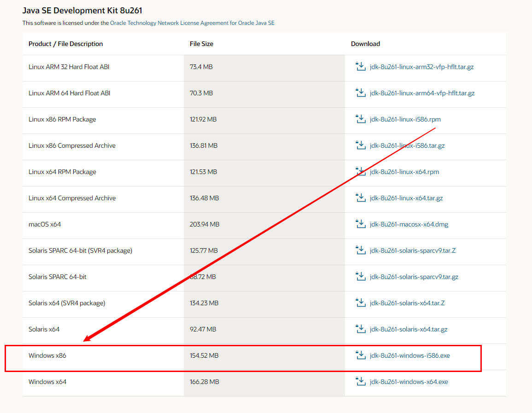This screenshot has width=532, height=413.
Task: Download jdk-8u261-windows-x64.exe file link
Action: [x=409, y=382]
